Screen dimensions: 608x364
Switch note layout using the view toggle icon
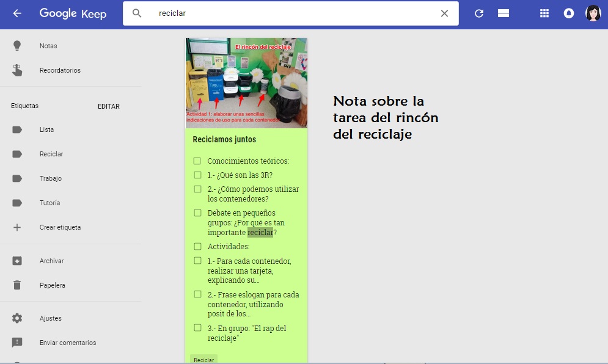pos(504,13)
